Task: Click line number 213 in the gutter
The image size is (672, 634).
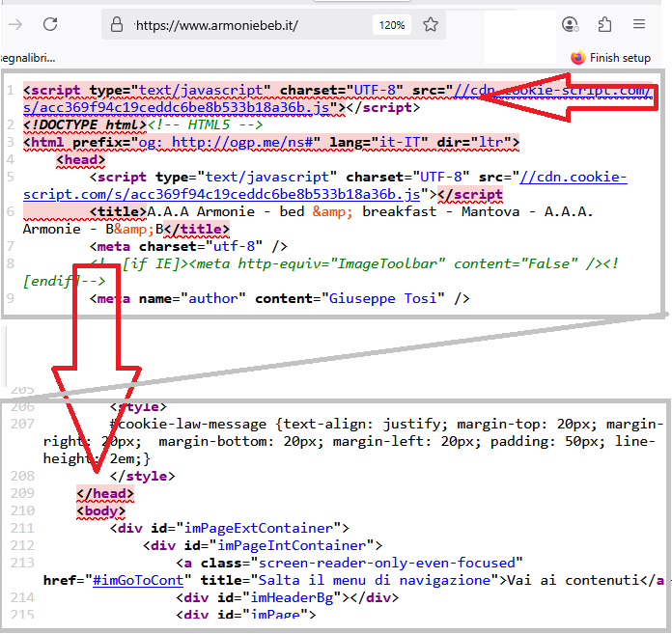Action: click(x=22, y=563)
